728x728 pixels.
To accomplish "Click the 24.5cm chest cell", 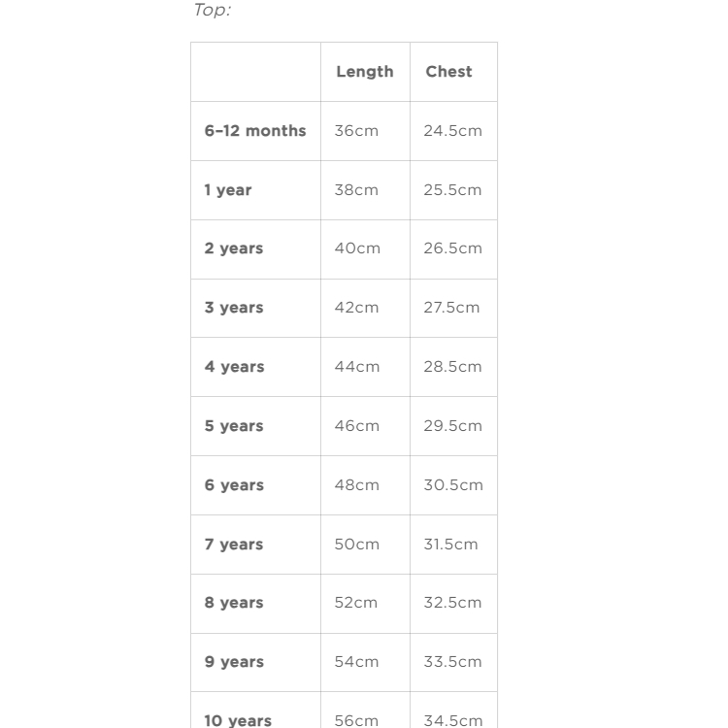I will 452,131.
